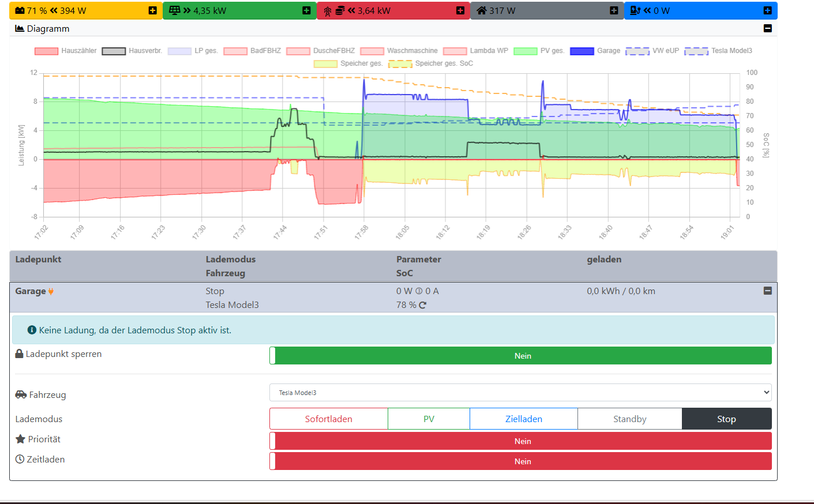Image resolution: width=814 pixels, height=504 pixels.
Task: Toggle LP ges. series in legend
Action: tap(193, 51)
